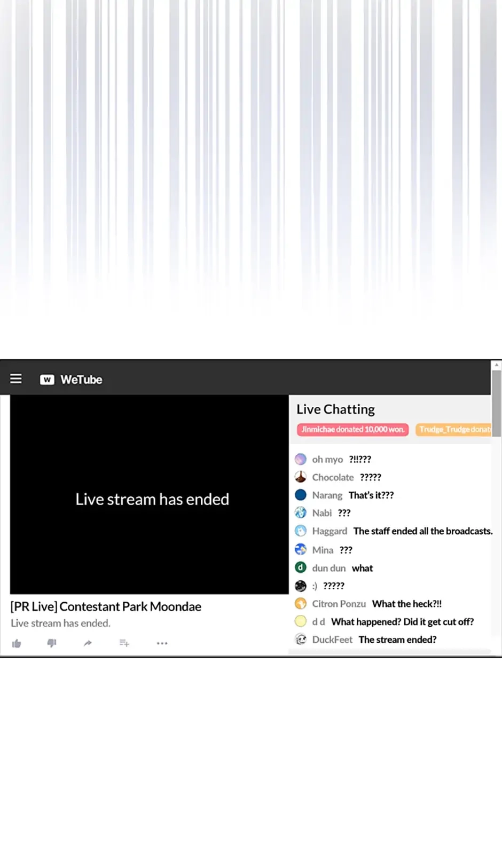Click the page scrollbar thumb
This screenshot has height=868, width=502.
pos(497,403)
